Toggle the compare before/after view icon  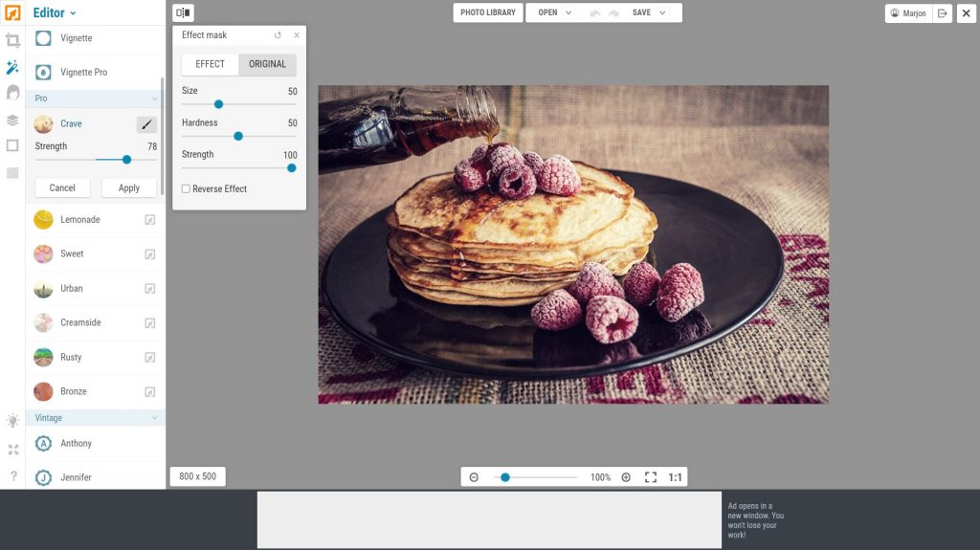point(183,12)
